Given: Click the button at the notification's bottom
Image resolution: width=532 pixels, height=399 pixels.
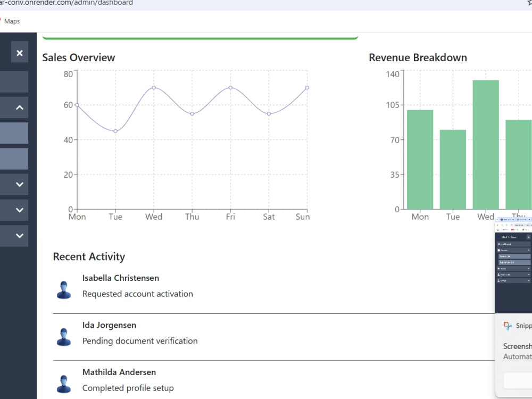Looking at the screenshot, I should pos(518,380).
